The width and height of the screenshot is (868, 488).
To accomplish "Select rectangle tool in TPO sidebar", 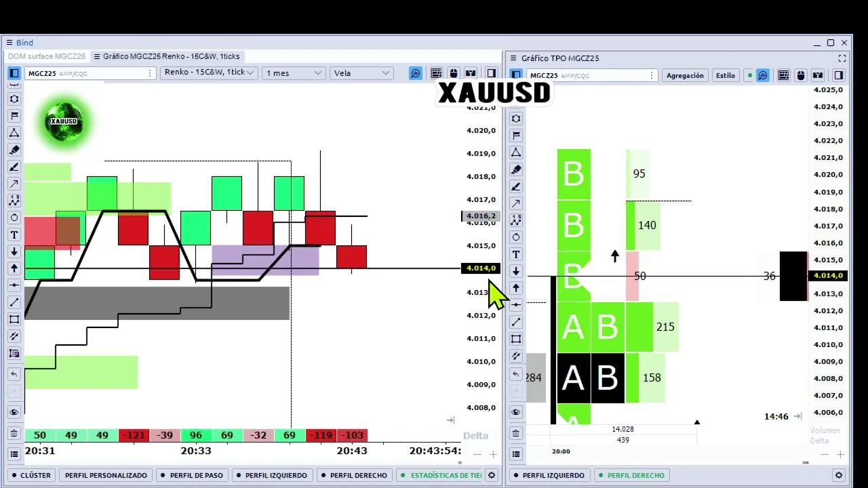I will [516, 339].
